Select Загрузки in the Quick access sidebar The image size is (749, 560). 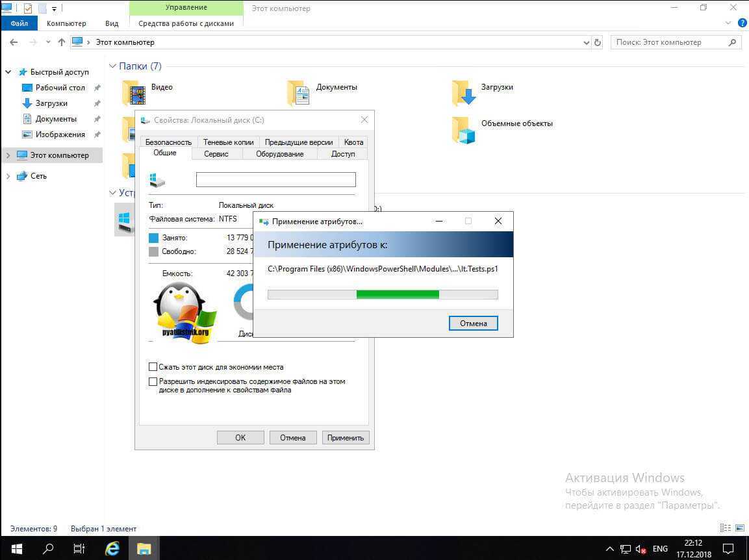click(x=51, y=103)
